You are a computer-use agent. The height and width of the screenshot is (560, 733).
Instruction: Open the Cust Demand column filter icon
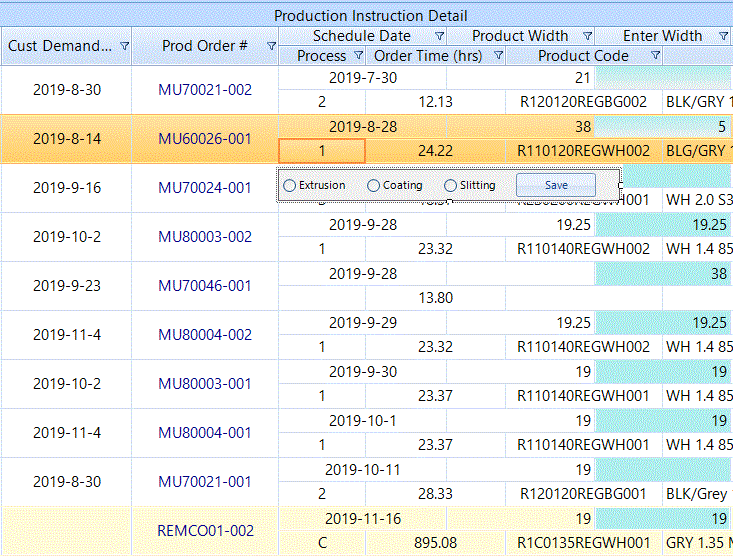click(x=124, y=46)
